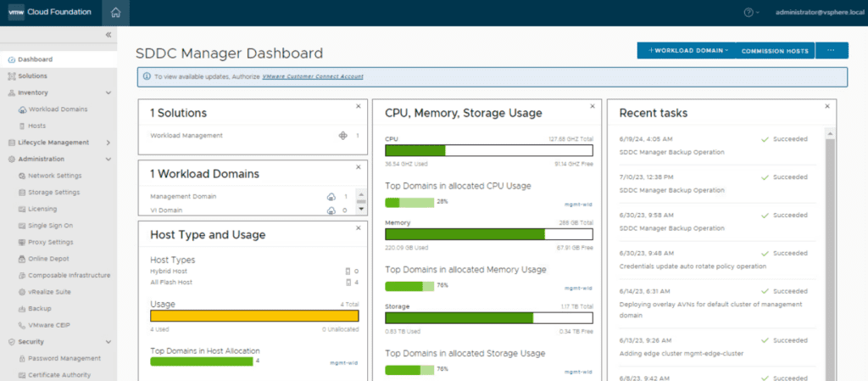Viewport: 868px width, 381px height.
Task: Select Adding edge cluster mgmt-edge-cluster task
Action: (718, 347)
